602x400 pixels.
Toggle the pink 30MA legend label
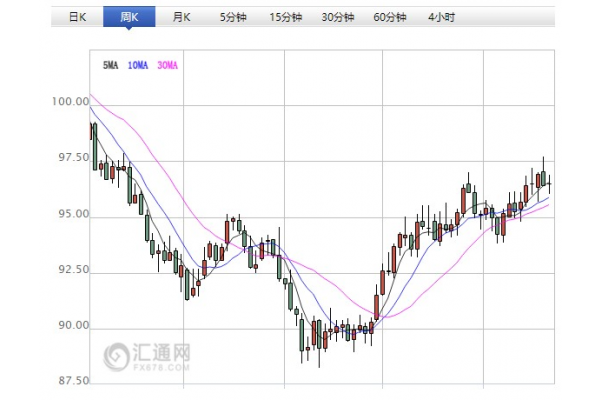(166, 65)
